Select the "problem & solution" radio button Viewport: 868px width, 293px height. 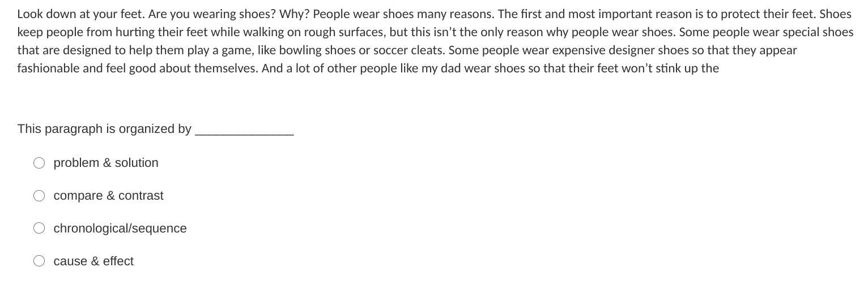click(39, 163)
